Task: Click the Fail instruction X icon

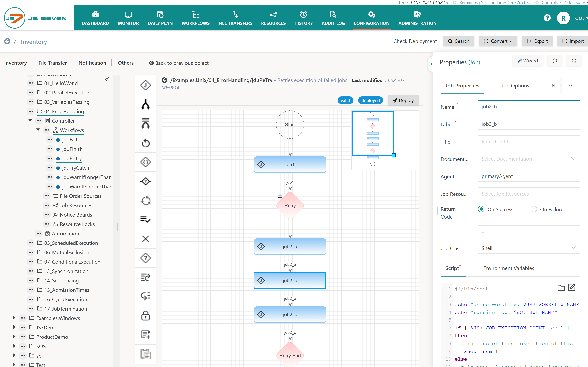Action: pyautogui.click(x=145, y=239)
